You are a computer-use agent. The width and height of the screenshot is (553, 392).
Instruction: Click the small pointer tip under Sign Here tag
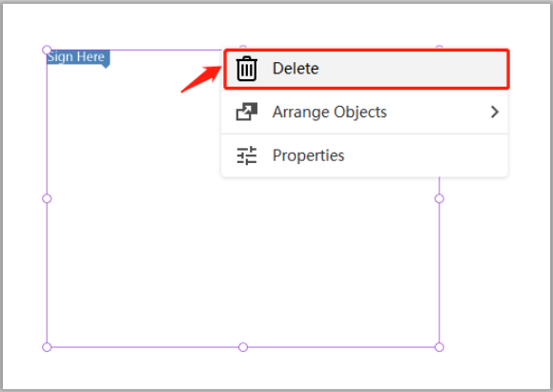[x=105, y=67]
